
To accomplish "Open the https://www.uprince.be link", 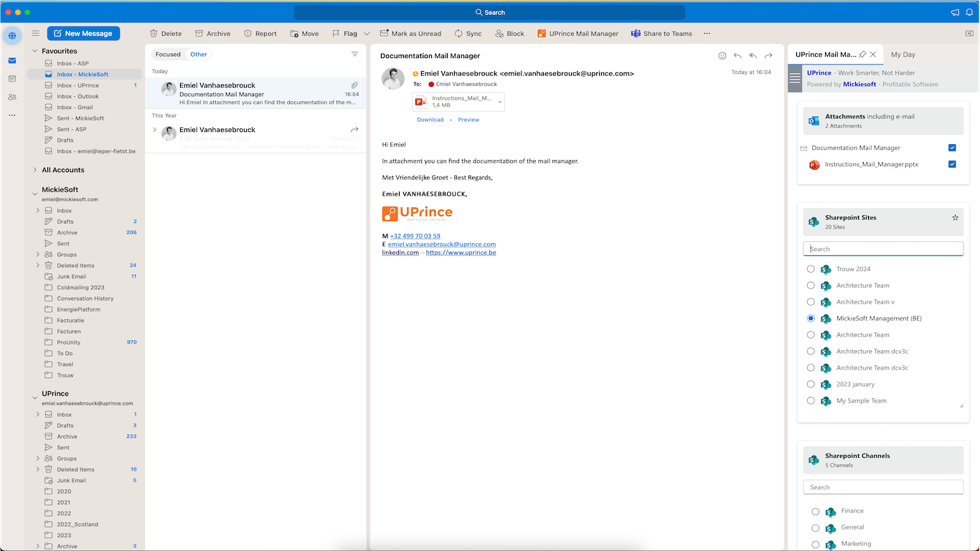I will click(461, 253).
